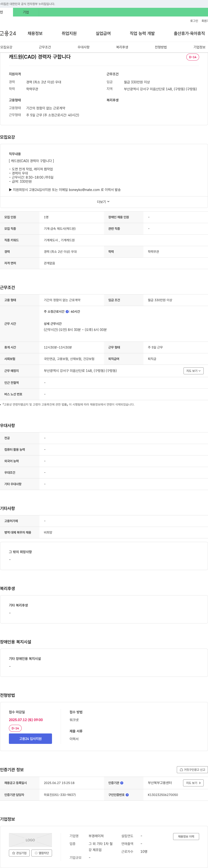Jump to the 기업정보 section tab
Viewport: 208px width, 868px height.
click(x=199, y=47)
